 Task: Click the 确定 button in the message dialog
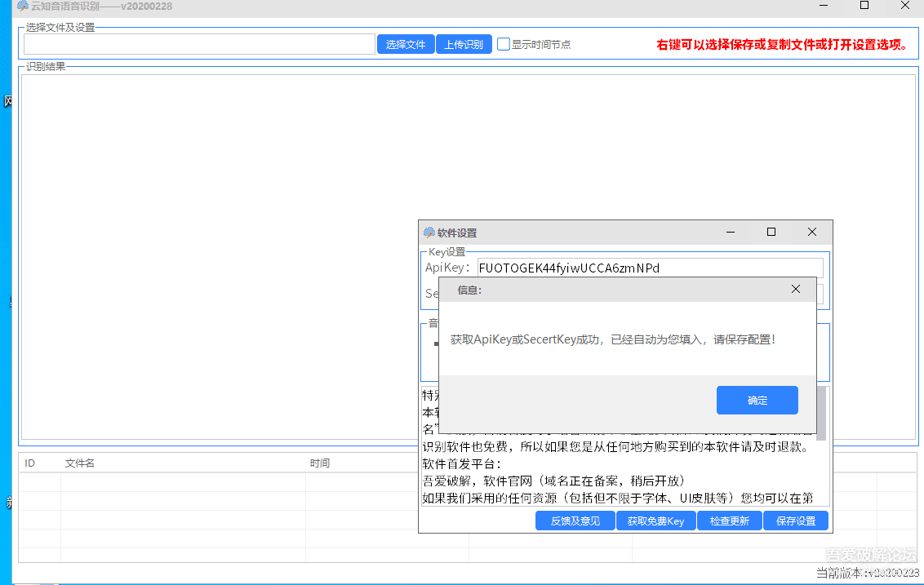click(x=757, y=401)
